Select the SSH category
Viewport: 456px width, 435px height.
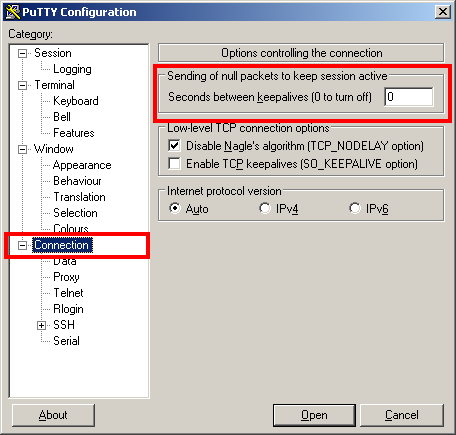[x=64, y=325]
